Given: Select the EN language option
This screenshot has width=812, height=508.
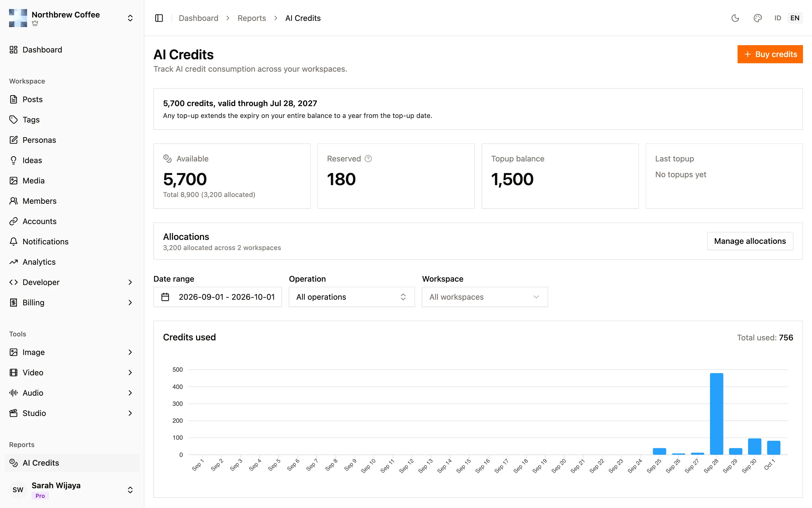Looking at the screenshot, I should 795,18.
